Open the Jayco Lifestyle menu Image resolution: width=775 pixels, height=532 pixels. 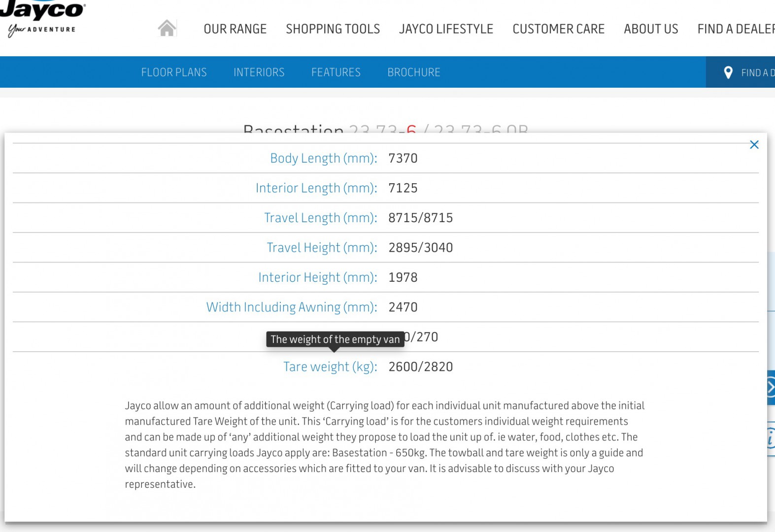pyautogui.click(x=446, y=29)
